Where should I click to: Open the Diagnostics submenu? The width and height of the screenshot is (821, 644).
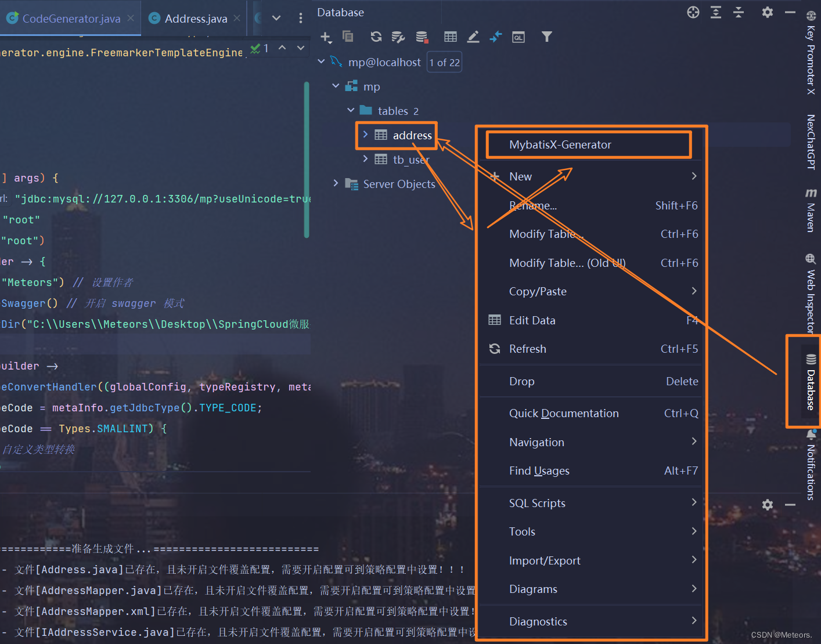click(589, 621)
